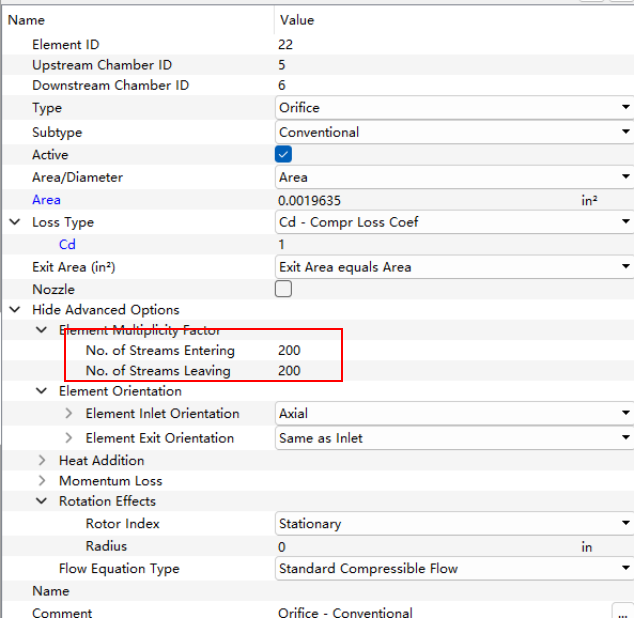The height and width of the screenshot is (619, 635).
Task: Collapse the Hide Advanced Options section
Action: point(15,310)
